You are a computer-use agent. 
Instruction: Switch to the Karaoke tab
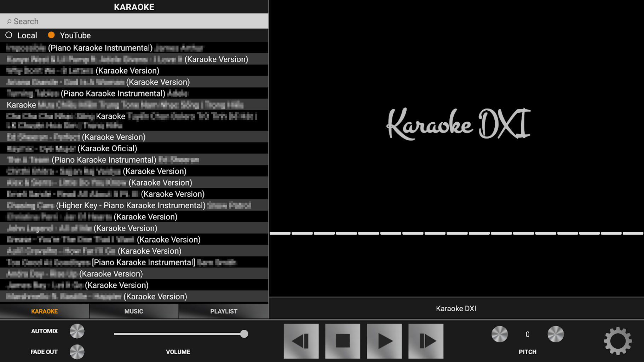click(44, 311)
